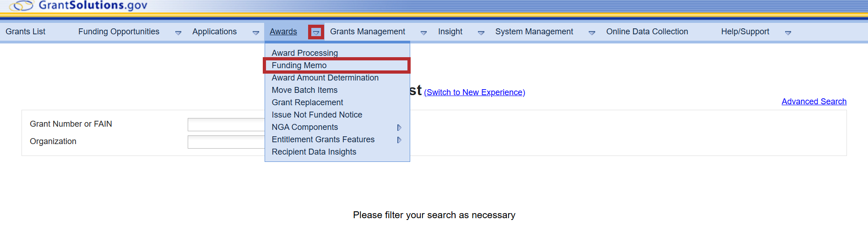
Task: Select Award Amount Determination option
Action: tap(325, 78)
